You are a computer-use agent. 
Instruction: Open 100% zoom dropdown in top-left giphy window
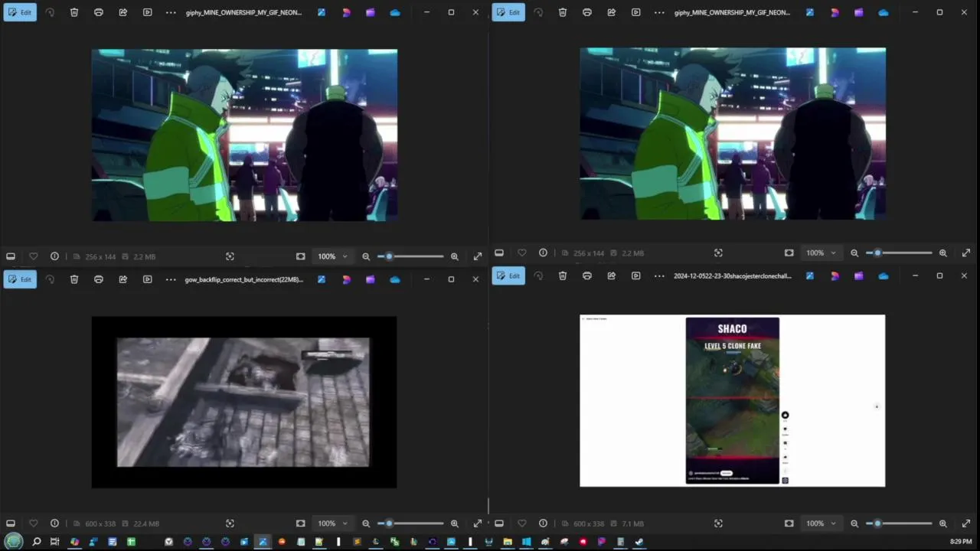[332, 256]
